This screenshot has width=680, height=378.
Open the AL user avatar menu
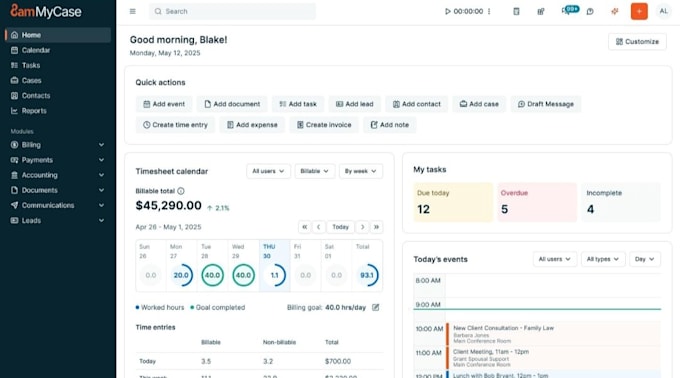[x=664, y=11]
